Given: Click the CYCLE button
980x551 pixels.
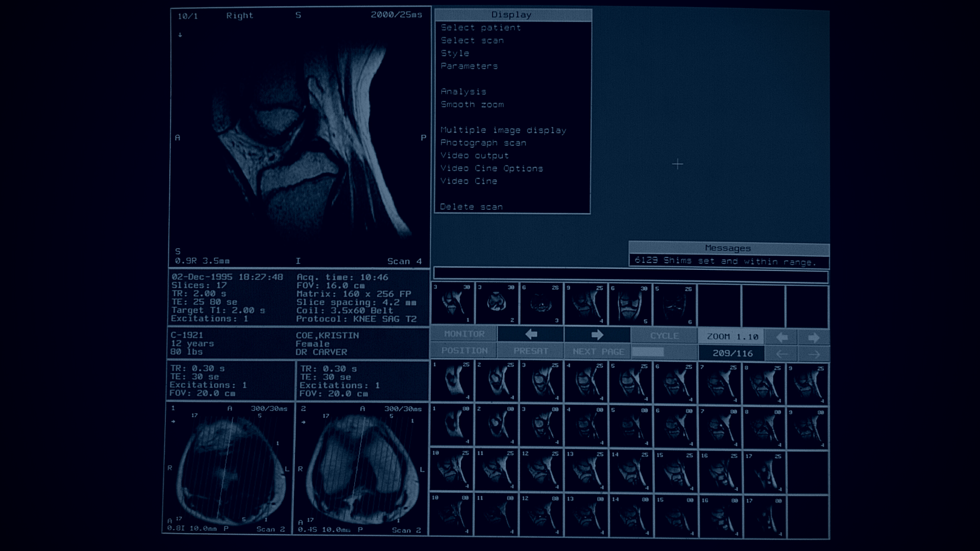Looking at the screenshot, I should pyautogui.click(x=664, y=336).
